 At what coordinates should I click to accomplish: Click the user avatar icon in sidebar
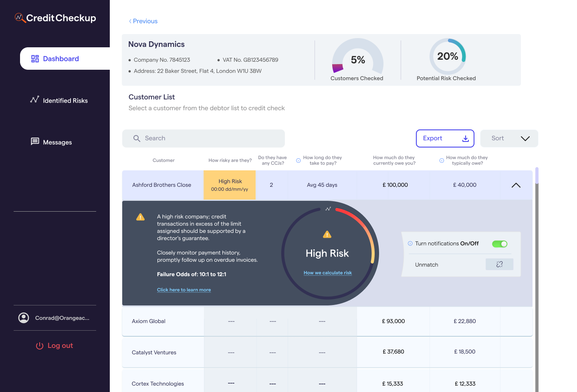[24, 318]
